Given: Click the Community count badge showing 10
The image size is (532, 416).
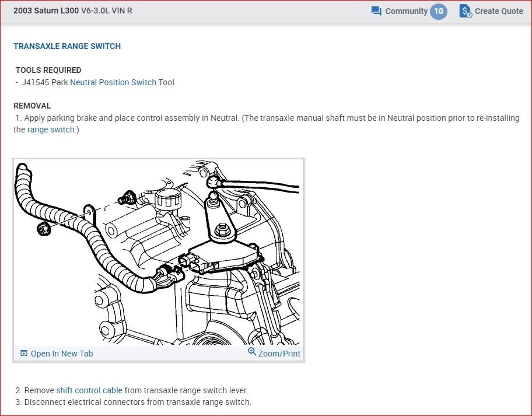Looking at the screenshot, I should [439, 11].
